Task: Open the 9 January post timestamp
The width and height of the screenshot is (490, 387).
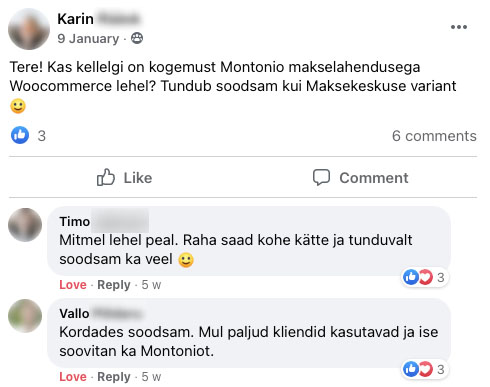Action: pos(88,39)
